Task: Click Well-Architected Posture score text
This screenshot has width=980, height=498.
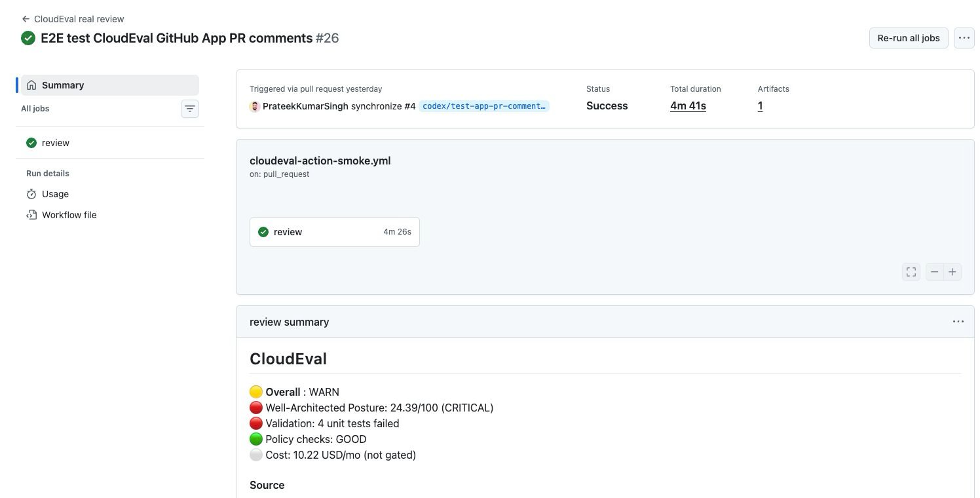Action: pos(379,408)
